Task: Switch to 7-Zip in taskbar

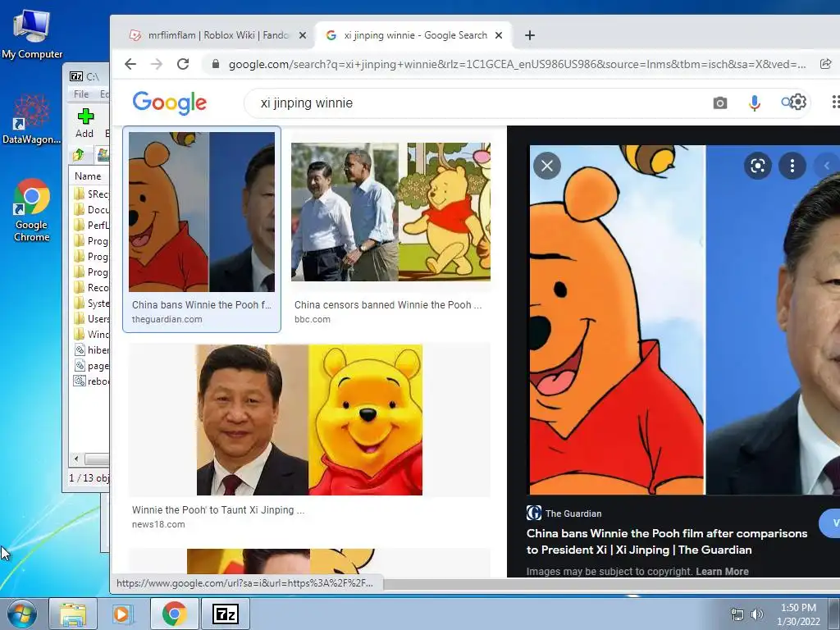Action: (x=225, y=614)
